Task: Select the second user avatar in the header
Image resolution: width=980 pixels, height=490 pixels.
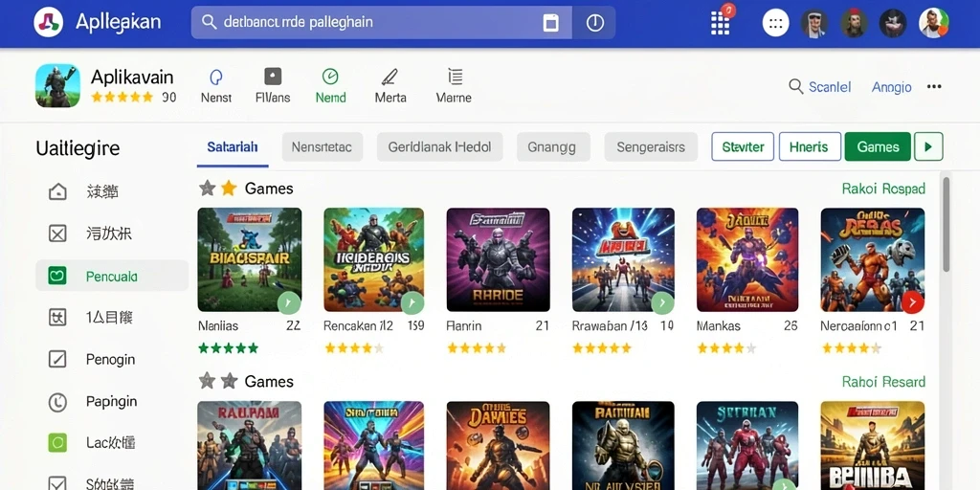Action: tap(854, 24)
